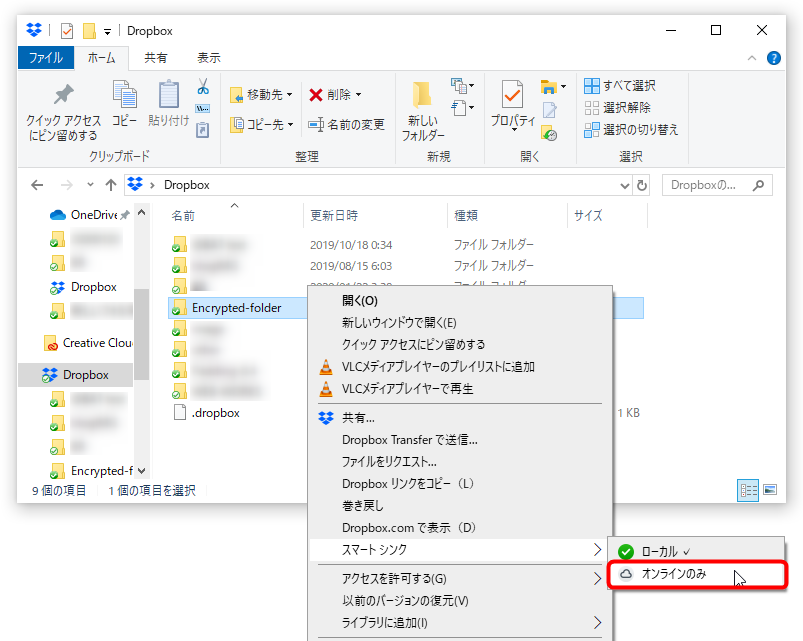The height and width of the screenshot is (641, 803).
Task: Click the Encrypted-folder folder icon in the file list
Action: point(179,308)
